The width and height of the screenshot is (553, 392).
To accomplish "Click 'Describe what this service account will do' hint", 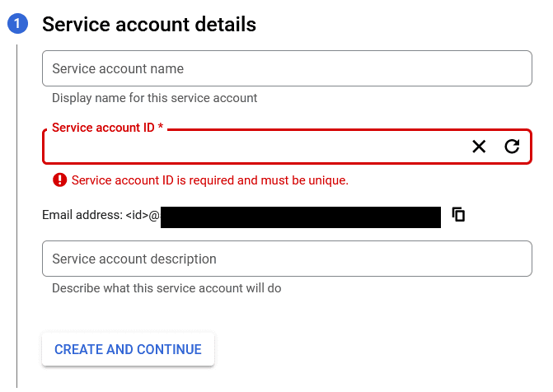I will tap(166, 288).
